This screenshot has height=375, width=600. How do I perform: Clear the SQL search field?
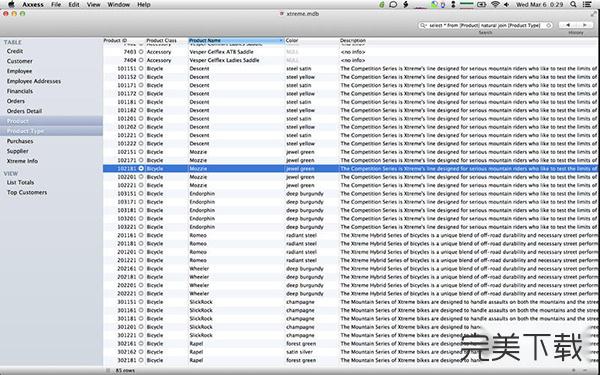point(548,25)
